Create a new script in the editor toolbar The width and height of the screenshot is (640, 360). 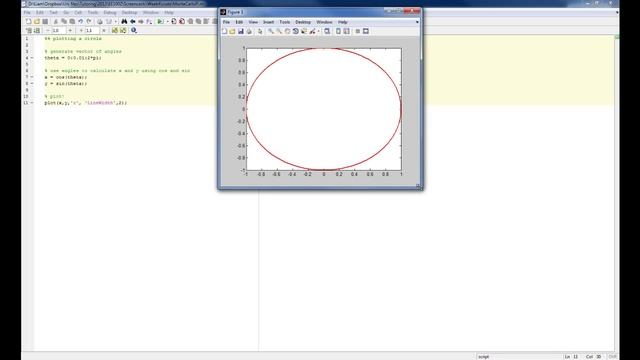tap(28, 21)
